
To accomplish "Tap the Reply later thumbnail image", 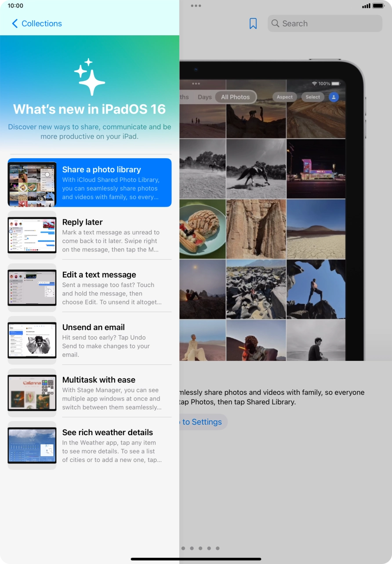I will point(32,235).
